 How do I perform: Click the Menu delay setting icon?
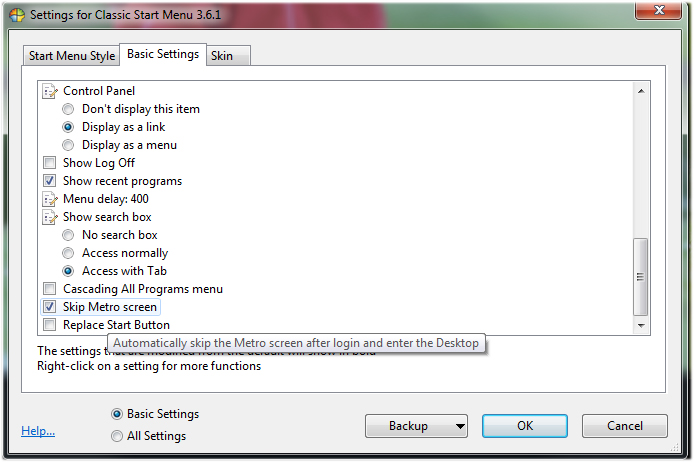tap(50, 199)
